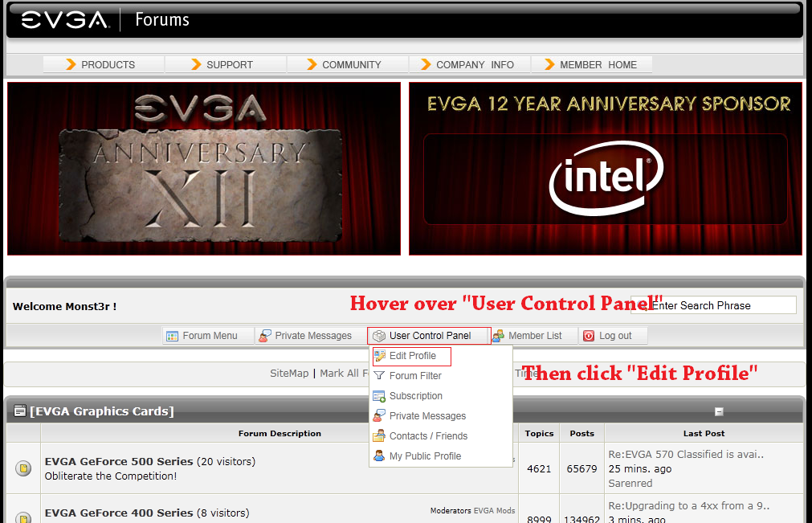Image resolution: width=812 pixels, height=523 pixels.
Task: Click the EVGA logo in the header
Action: click(x=65, y=20)
